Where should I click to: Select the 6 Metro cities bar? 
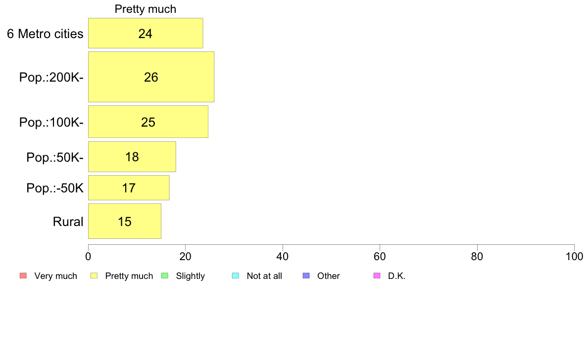pyautogui.click(x=146, y=33)
